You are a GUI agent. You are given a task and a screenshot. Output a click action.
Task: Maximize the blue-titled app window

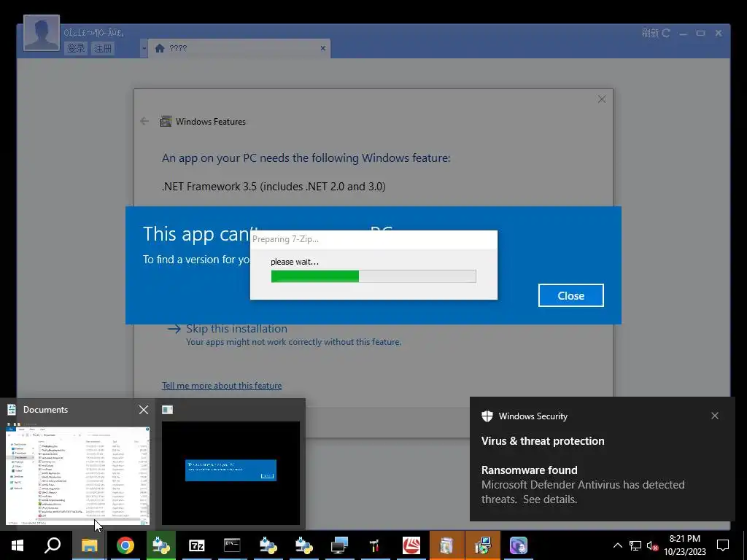click(700, 34)
